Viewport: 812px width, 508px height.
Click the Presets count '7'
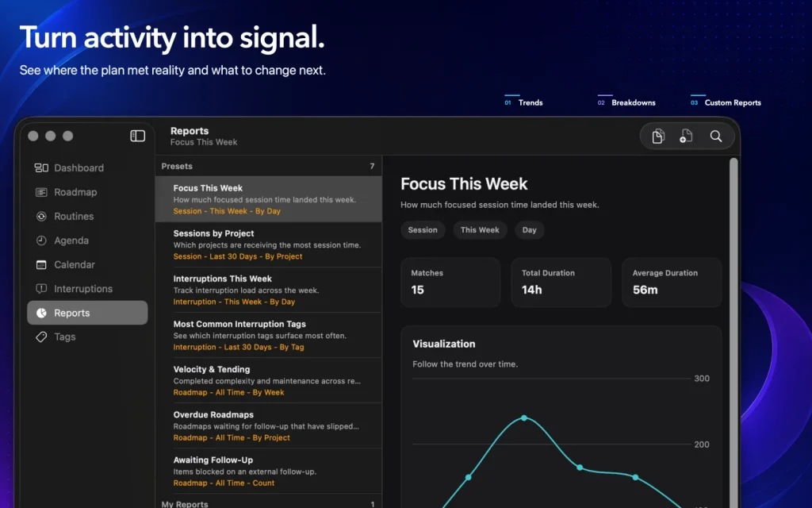(x=372, y=166)
